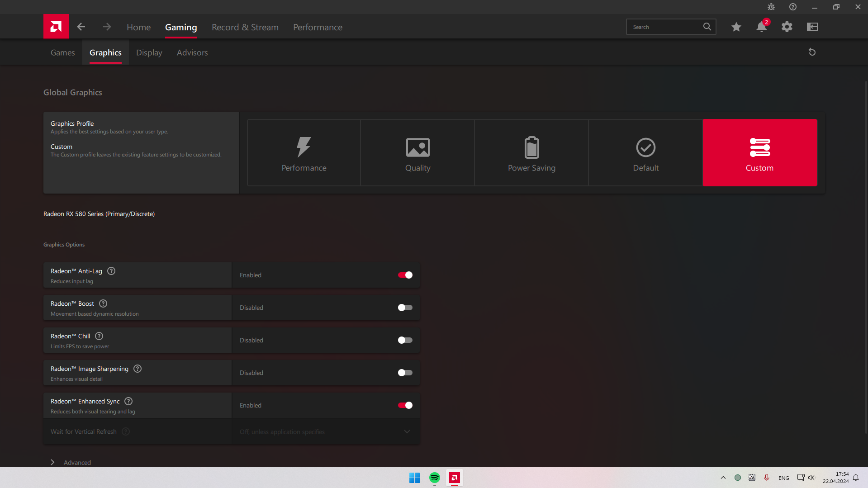The height and width of the screenshot is (488, 868).
Task: Select the Default graphics profile
Action: click(646, 152)
